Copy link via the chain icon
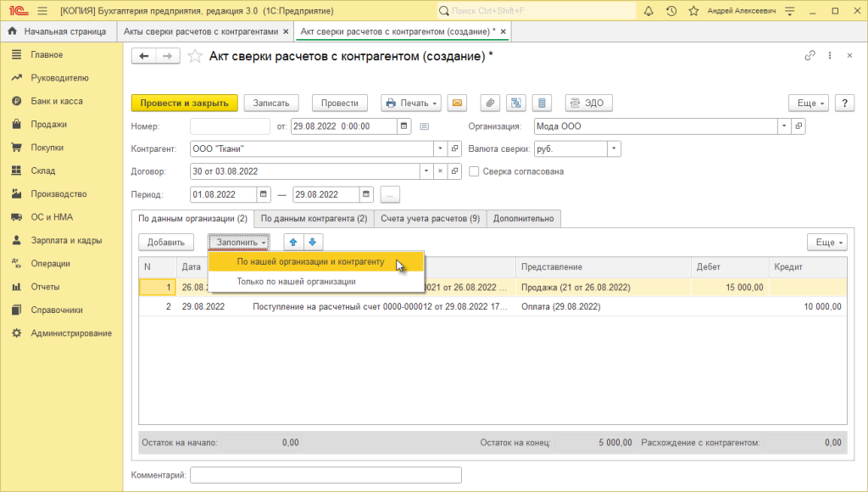Image resolution: width=868 pixels, height=492 pixels. click(x=810, y=55)
